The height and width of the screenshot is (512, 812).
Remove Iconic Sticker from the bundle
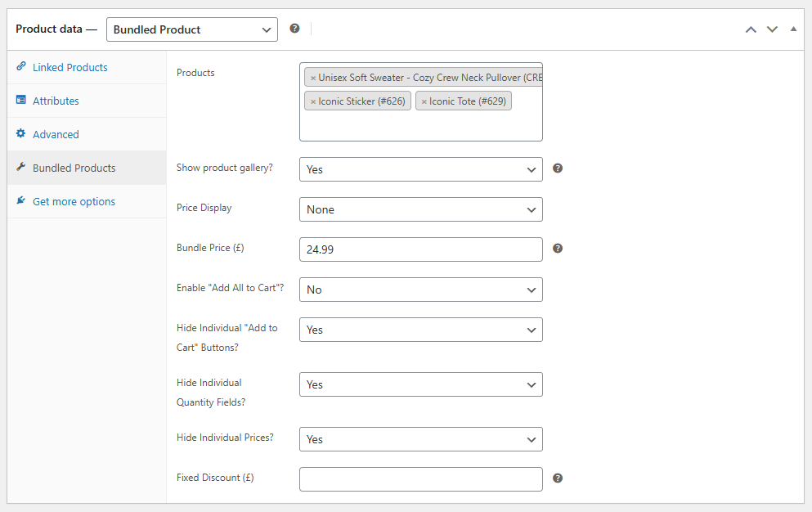coord(312,101)
